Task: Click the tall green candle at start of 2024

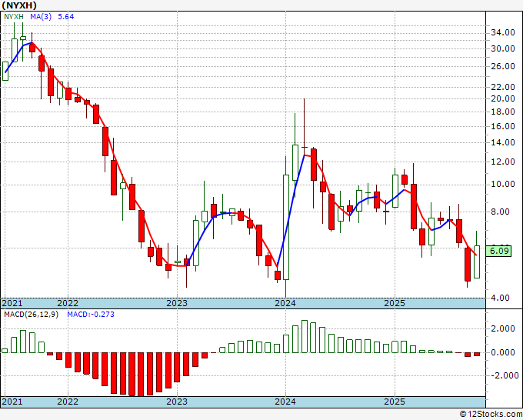Action: point(286,227)
